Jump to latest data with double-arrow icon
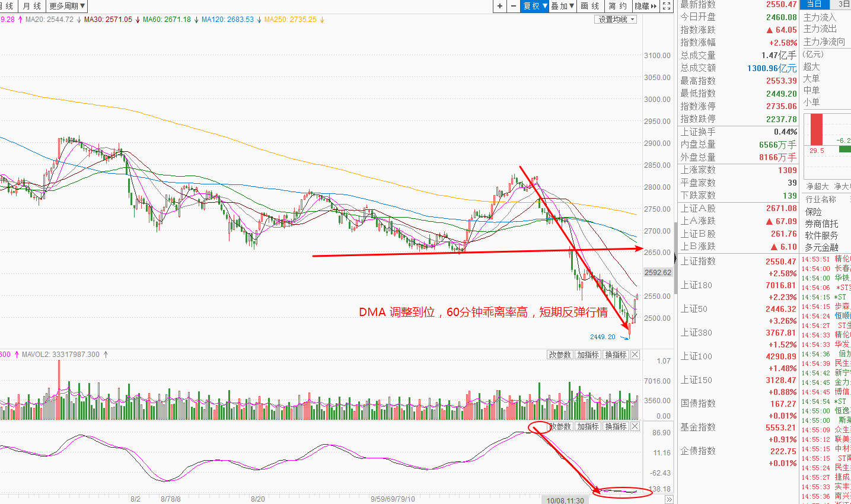The height and width of the screenshot is (504, 851). pos(669,500)
